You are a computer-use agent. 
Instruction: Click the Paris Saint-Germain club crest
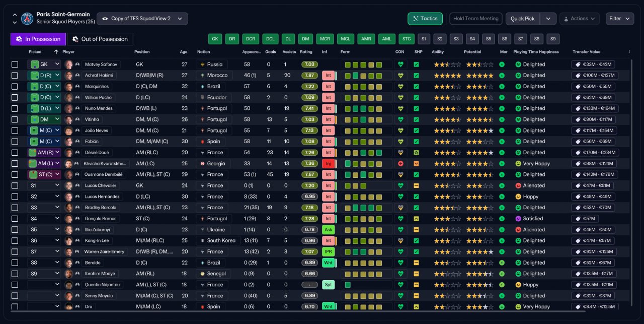27,19
